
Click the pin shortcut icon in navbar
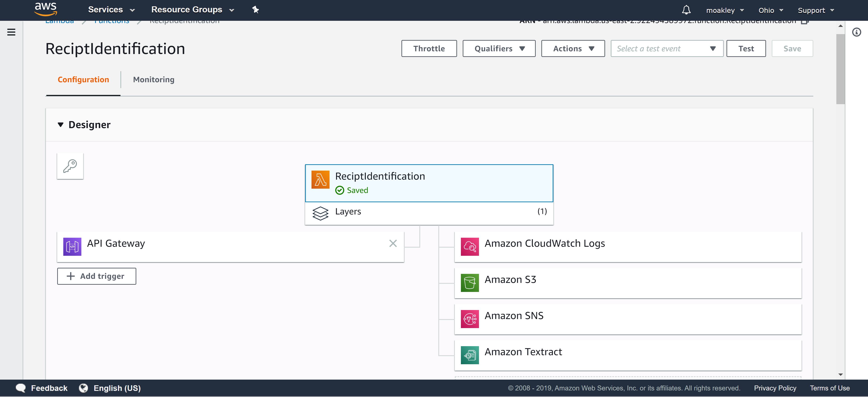click(255, 10)
